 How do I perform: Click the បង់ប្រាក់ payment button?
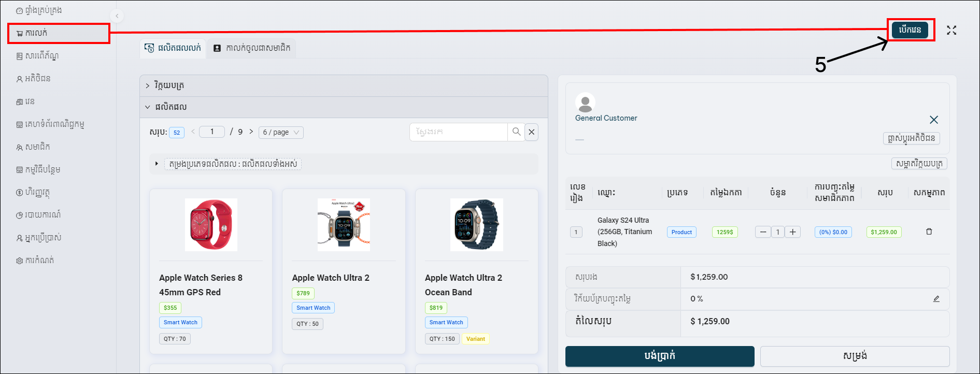(x=659, y=356)
